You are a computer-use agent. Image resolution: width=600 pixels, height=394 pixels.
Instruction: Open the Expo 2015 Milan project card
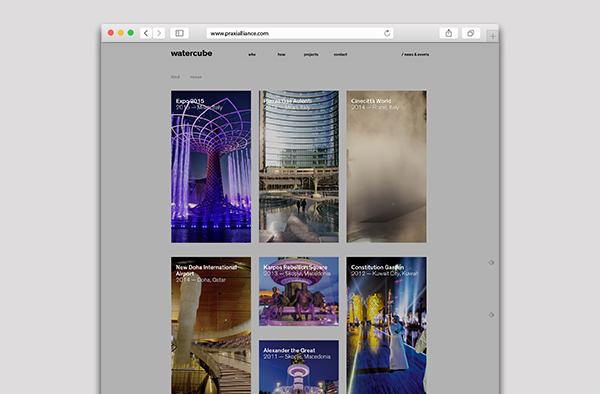pyautogui.click(x=211, y=166)
